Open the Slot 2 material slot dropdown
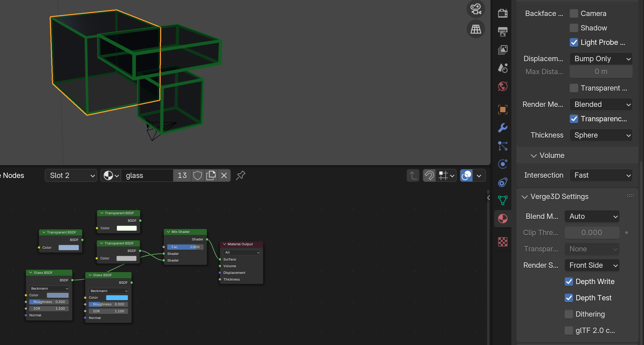 click(x=71, y=175)
